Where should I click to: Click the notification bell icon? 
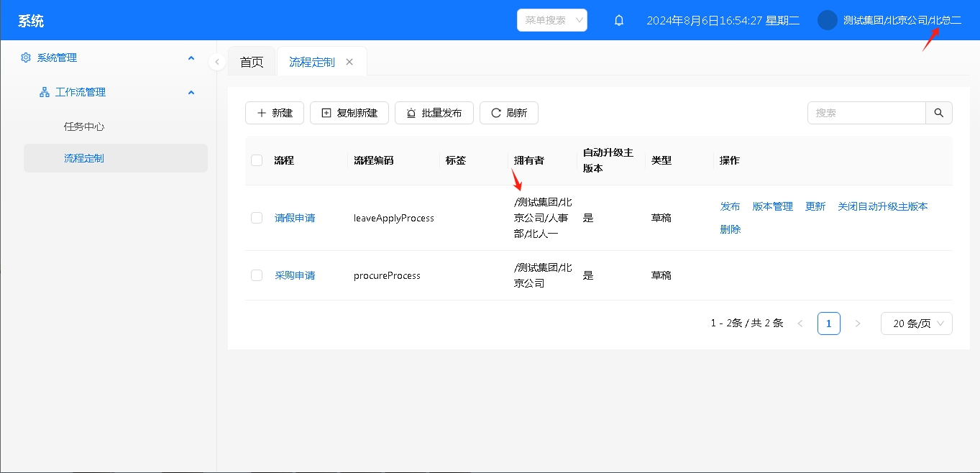tap(619, 20)
